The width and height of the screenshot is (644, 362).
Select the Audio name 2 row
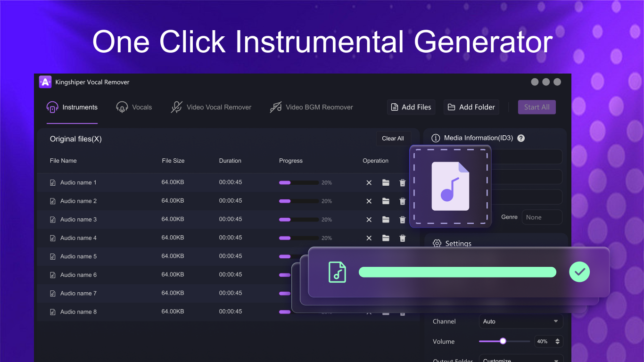click(228, 201)
